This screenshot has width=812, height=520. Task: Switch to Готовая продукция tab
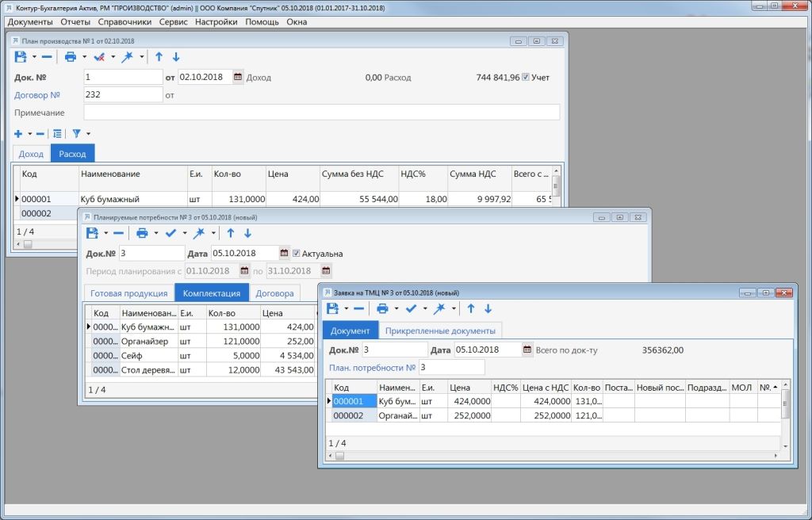(x=128, y=293)
